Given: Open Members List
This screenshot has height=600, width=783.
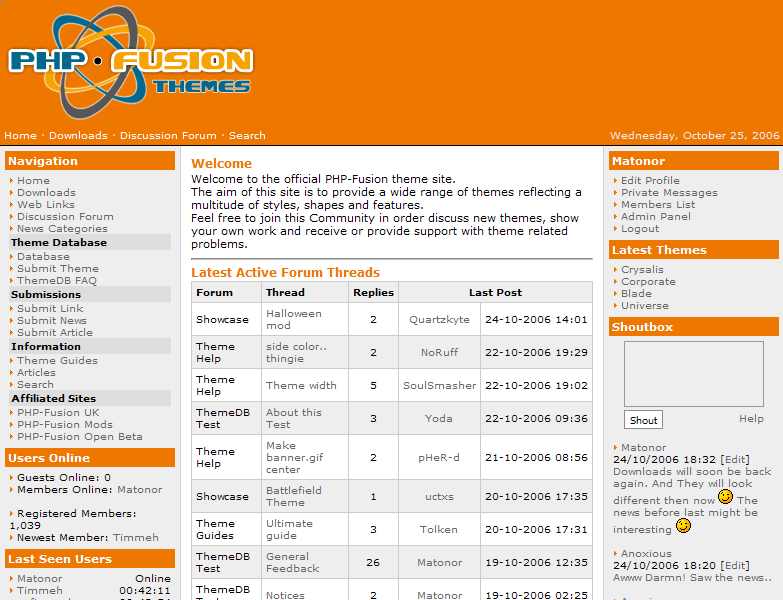Looking at the screenshot, I should pos(658,205).
